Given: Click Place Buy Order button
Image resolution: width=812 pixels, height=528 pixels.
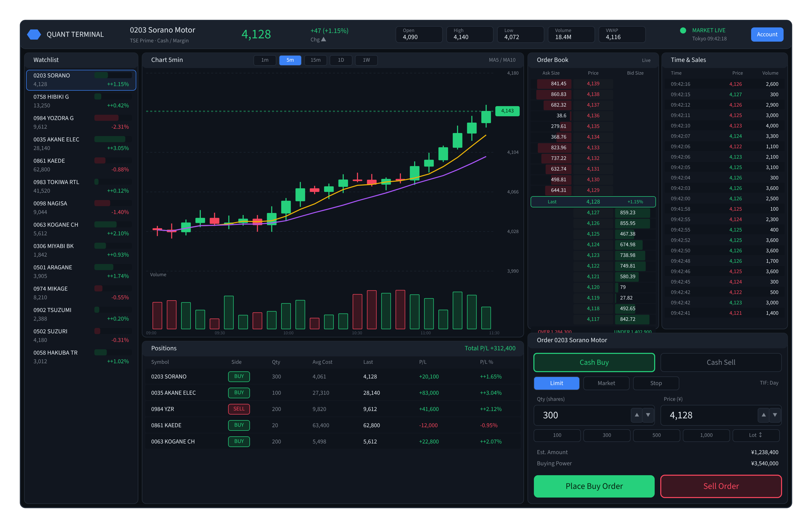Looking at the screenshot, I should point(594,486).
